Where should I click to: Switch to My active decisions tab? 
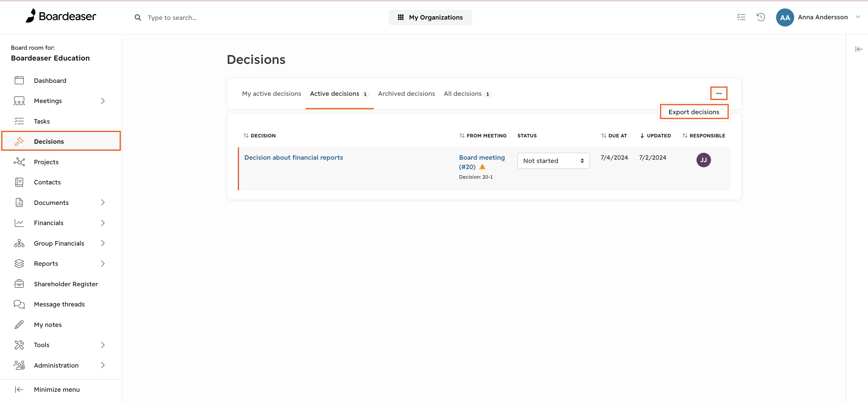(272, 94)
